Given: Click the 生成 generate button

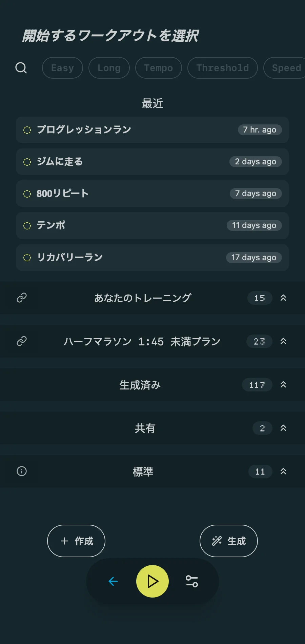Looking at the screenshot, I should coord(229,541).
